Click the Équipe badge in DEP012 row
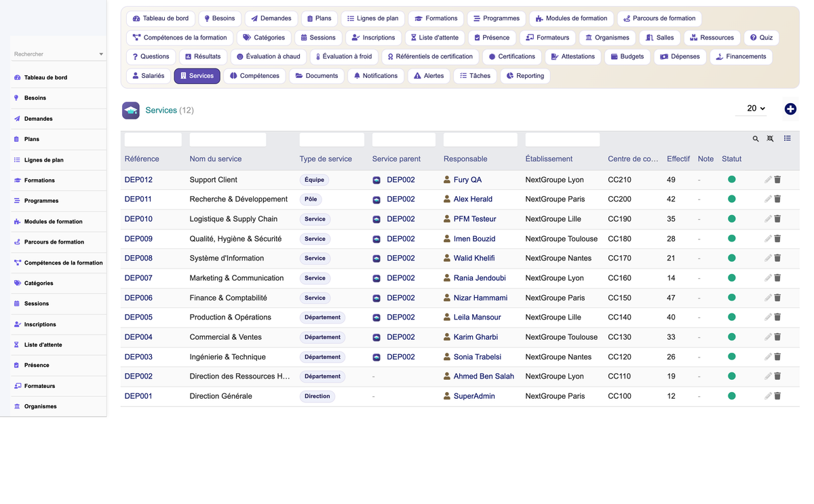Viewport: 814px width, 504px height. click(315, 180)
